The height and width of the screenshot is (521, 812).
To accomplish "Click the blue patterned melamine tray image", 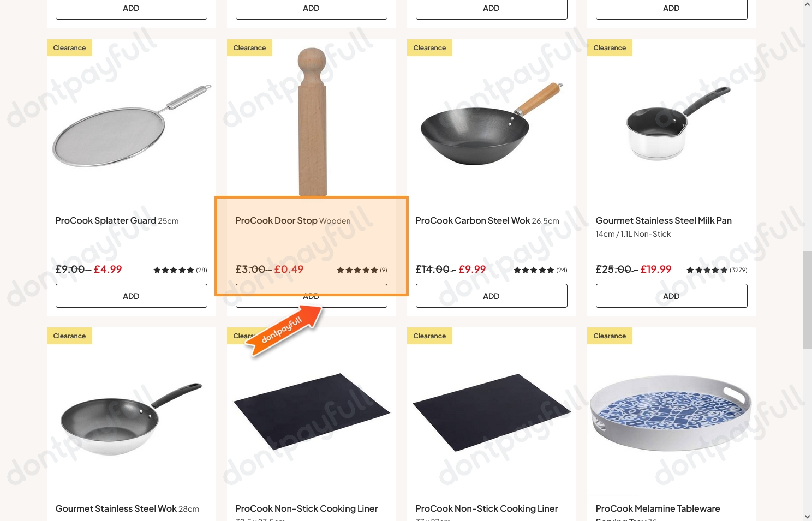I will [671, 413].
